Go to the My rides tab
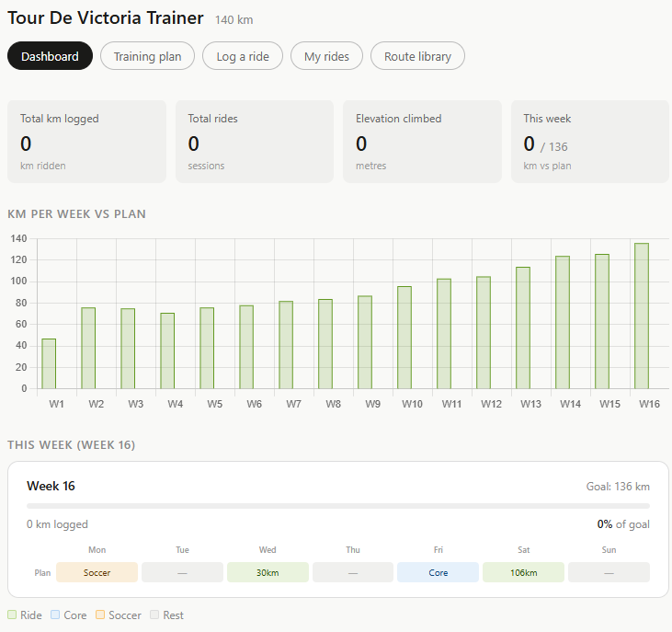This screenshot has width=672, height=632. click(326, 56)
